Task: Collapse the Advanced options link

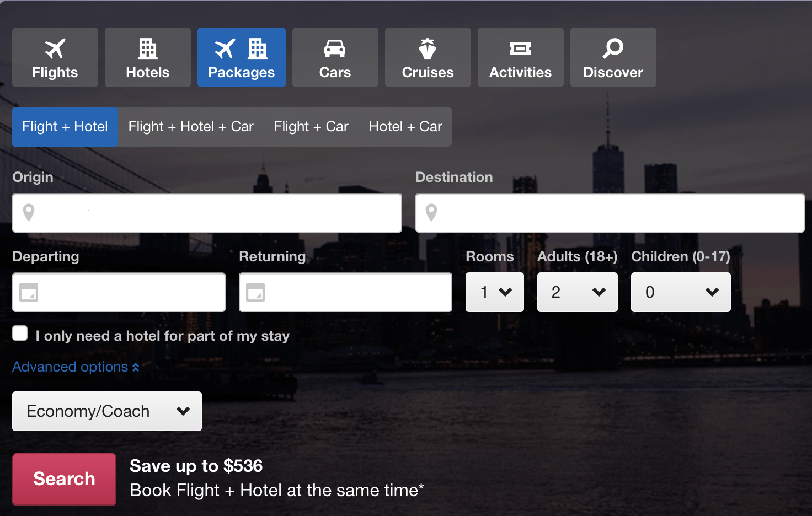Action: pyautogui.click(x=76, y=367)
